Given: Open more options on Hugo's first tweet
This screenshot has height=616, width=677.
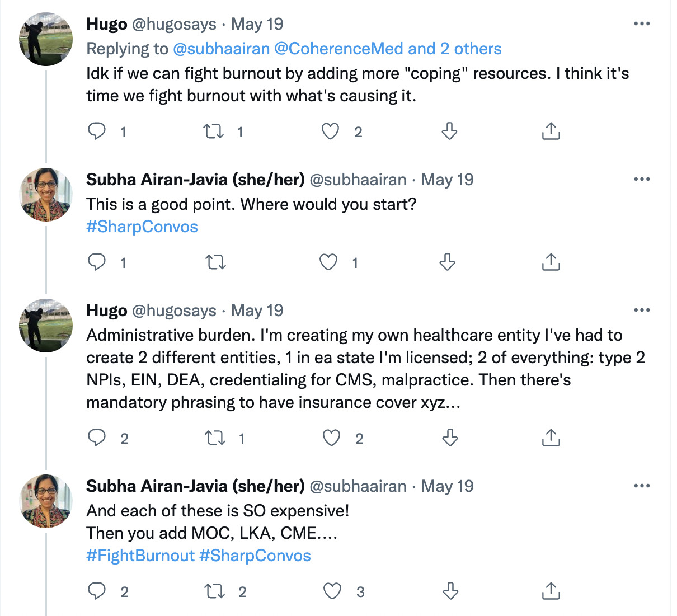Looking at the screenshot, I should click(x=642, y=23).
